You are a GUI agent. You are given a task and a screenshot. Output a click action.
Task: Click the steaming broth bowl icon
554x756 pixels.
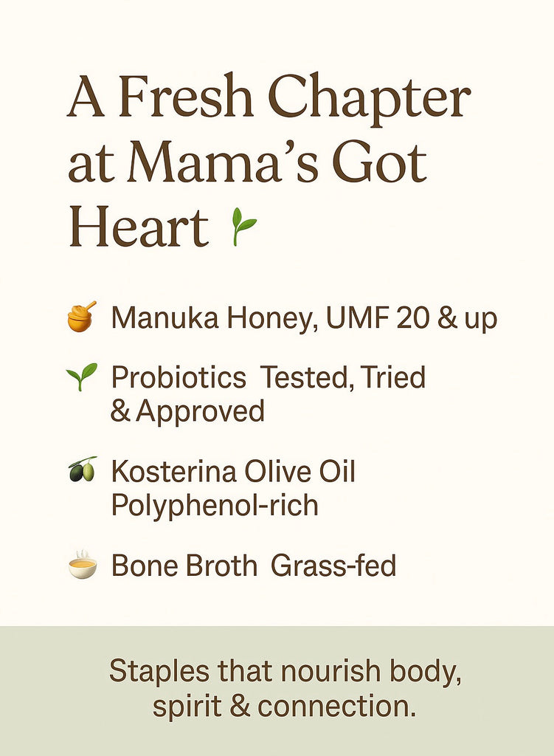point(82,565)
